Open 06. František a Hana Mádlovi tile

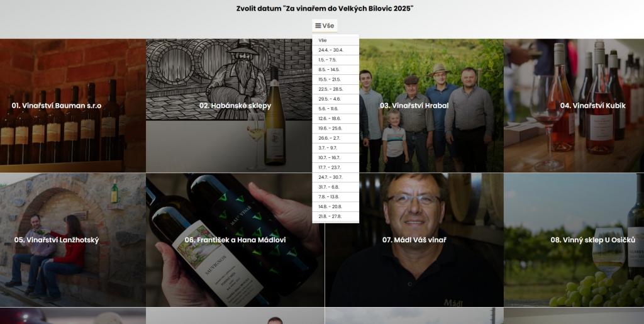[x=235, y=240]
